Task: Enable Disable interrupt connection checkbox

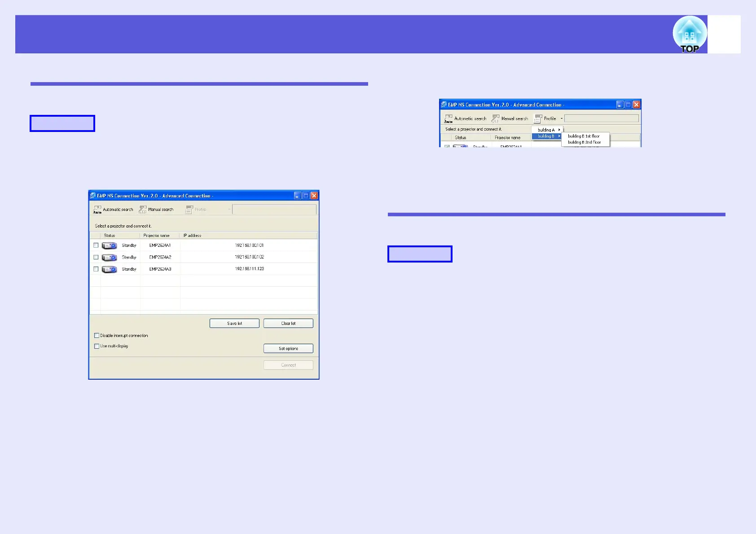Action: pyautogui.click(x=97, y=336)
